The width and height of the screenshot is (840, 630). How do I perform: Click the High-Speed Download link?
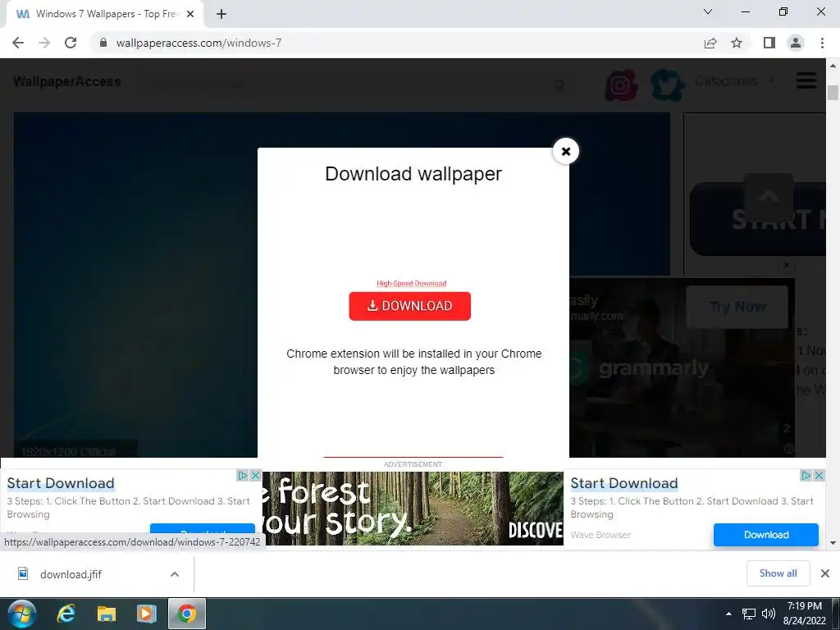tap(412, 283)
